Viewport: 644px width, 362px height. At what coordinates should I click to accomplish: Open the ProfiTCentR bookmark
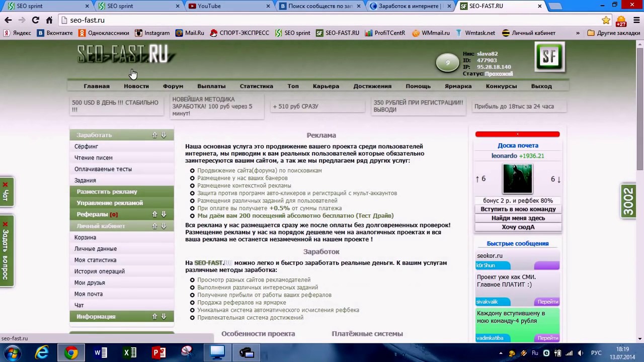click(x=385, y=33)
